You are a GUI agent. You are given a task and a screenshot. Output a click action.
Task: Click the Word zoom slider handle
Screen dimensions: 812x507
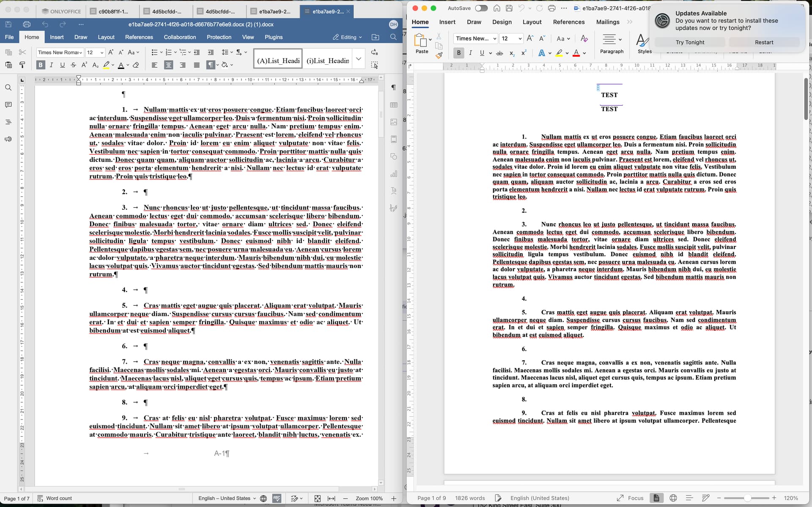pyautogui.click(x=747, y=498)
